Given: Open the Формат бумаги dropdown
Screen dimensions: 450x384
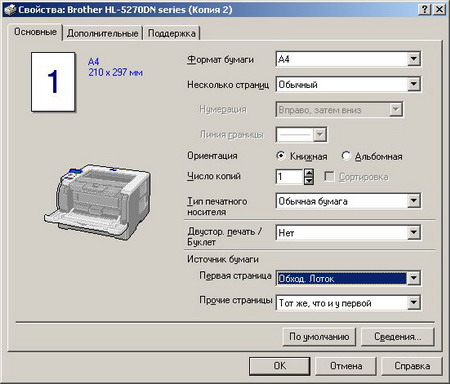Looking at the screenshot, I should coord(348,59).
